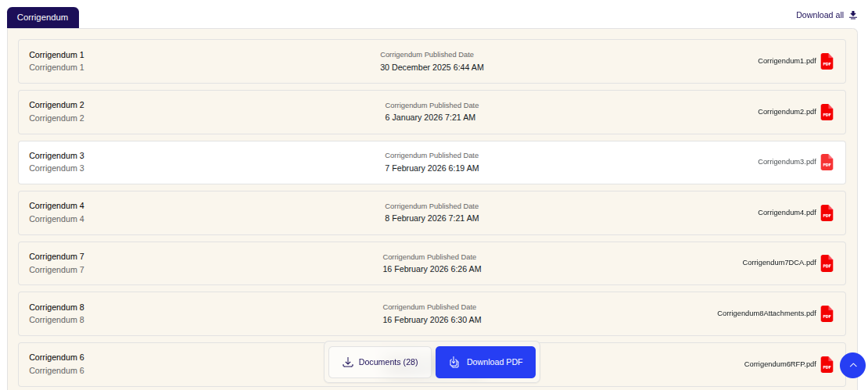Click the grey Corrigendum 3 subtitle

(x=56, y=168)
